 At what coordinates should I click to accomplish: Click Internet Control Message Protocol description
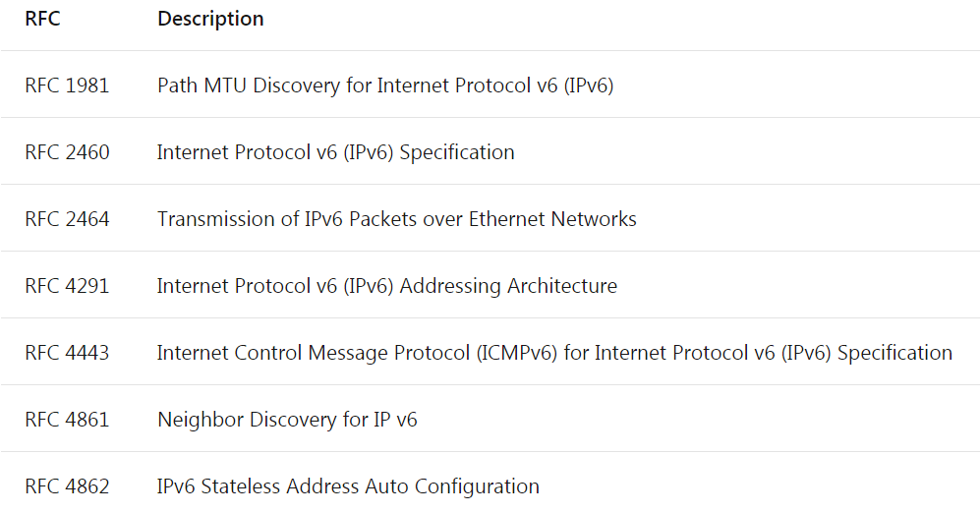tap(554, 353)
